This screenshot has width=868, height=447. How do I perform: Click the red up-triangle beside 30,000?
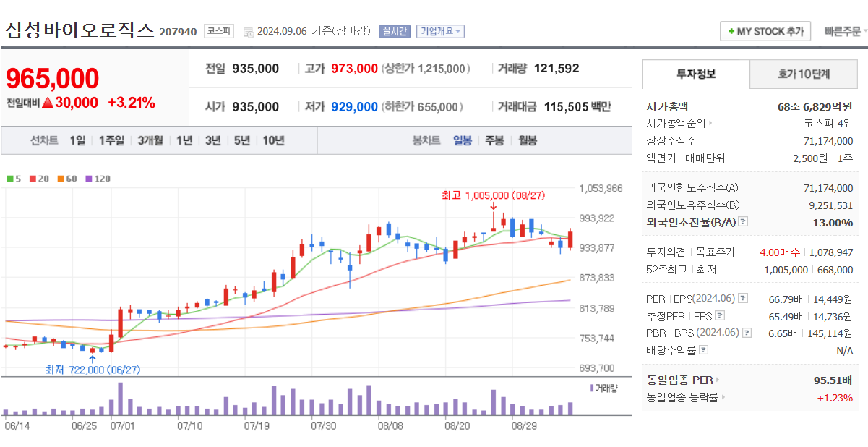click(48, 103)
